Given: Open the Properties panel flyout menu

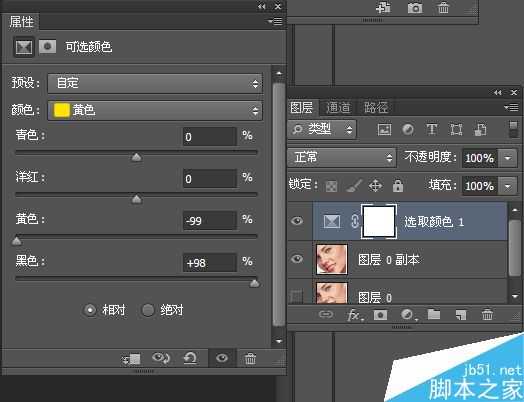Looking at the screenshot, I should click(x=275, y=21).
